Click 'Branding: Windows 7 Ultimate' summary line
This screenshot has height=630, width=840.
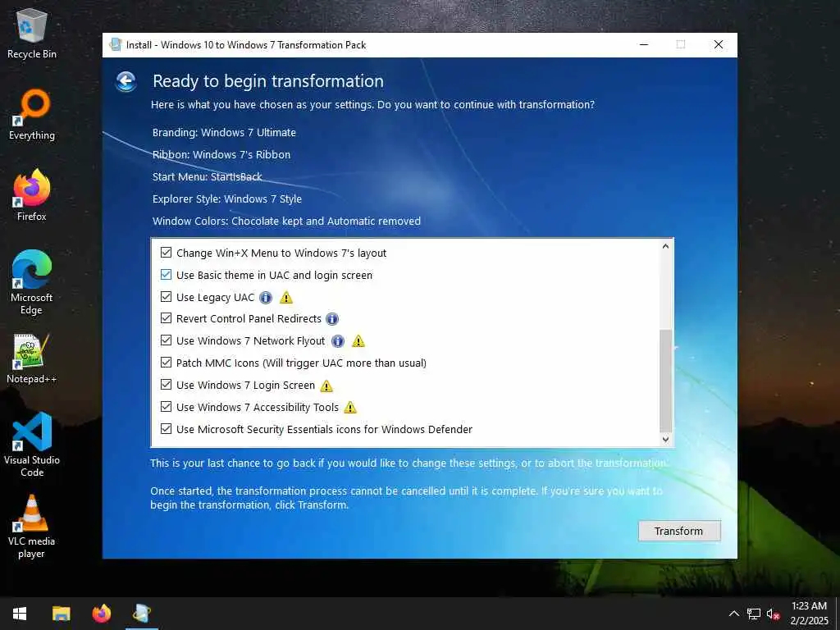tap(224, 132)
